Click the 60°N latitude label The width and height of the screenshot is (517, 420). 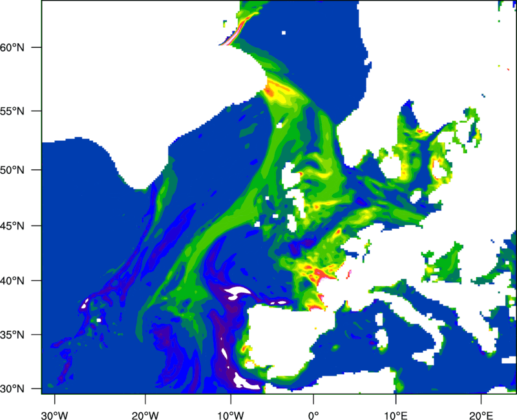(12, 47)
